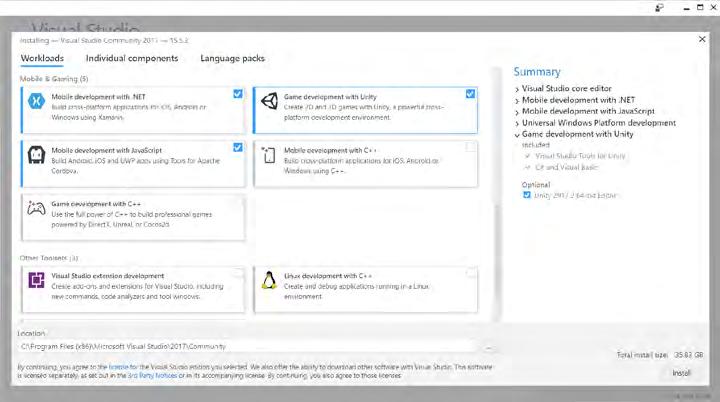This screenshot has width=720, height=402.
Task: Check Mobile development with C++ workload
Action: click(470, 147)
